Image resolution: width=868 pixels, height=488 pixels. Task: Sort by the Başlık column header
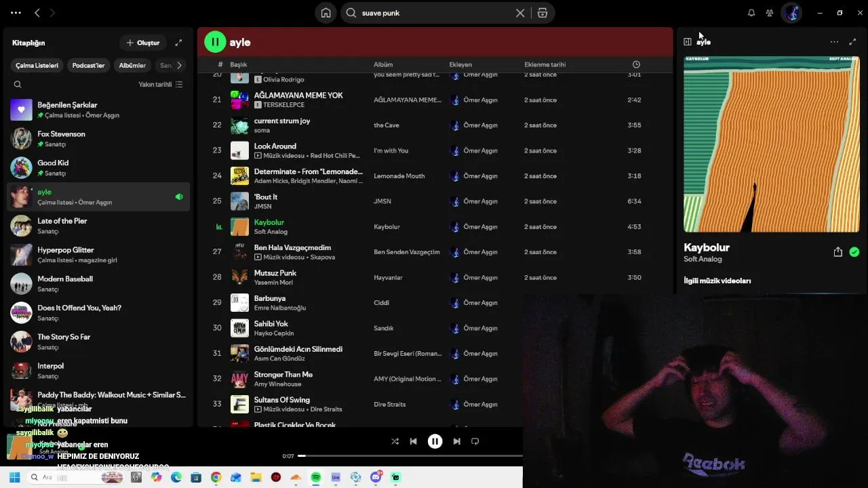click(238, 64)
